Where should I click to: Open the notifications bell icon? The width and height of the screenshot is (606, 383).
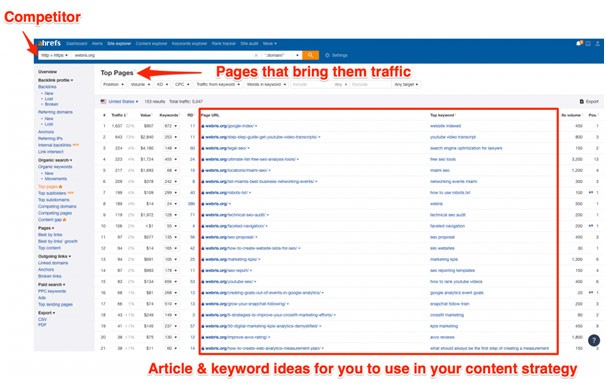pos(579,43)
